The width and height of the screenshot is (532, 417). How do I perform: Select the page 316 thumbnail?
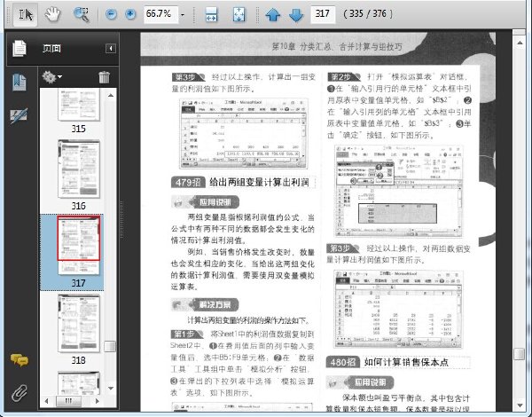click(x=79, y=169)
